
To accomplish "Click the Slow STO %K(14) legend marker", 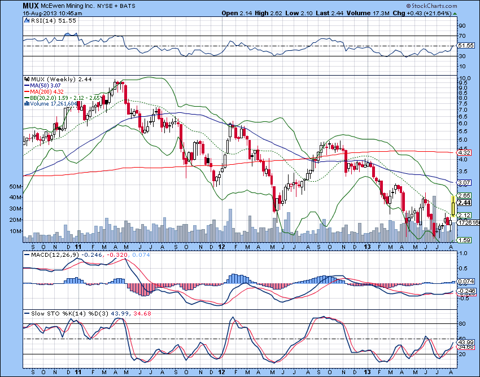I will pyautogui.click(x=27, y=314).
